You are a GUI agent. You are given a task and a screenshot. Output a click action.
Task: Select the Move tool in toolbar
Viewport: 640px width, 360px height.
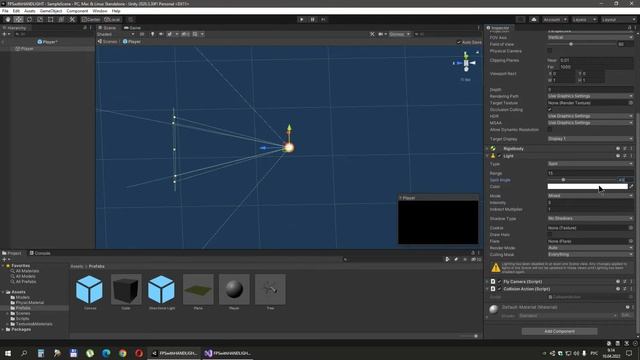[x=18, y=19]
